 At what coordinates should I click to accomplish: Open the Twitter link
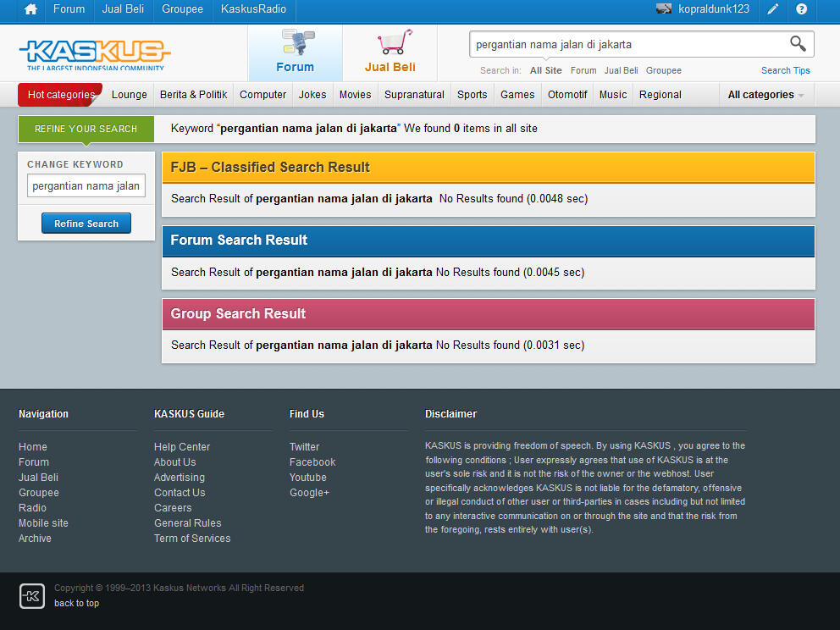click(x=304, y=447)
